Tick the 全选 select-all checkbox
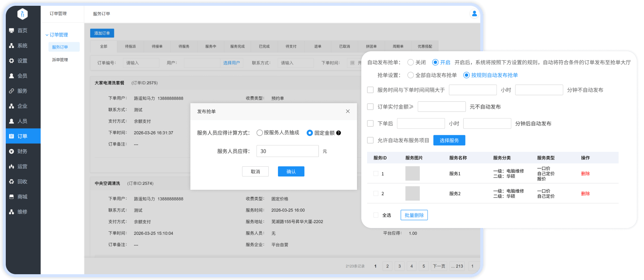 tap(376, 215)
